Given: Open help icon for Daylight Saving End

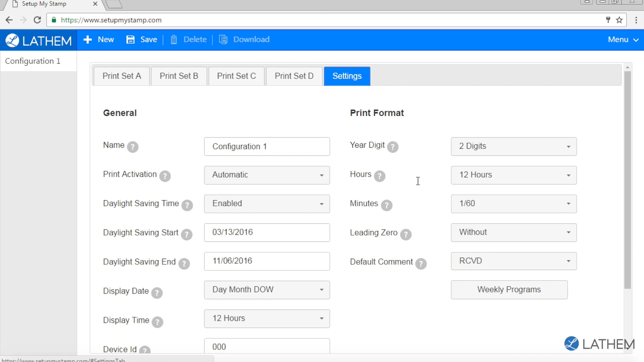Looking at the screenshot, I should [184, 264].
